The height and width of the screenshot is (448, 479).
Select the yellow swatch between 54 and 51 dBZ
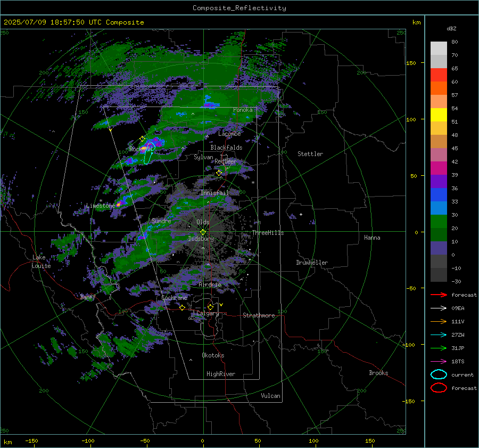pos(439,115)
